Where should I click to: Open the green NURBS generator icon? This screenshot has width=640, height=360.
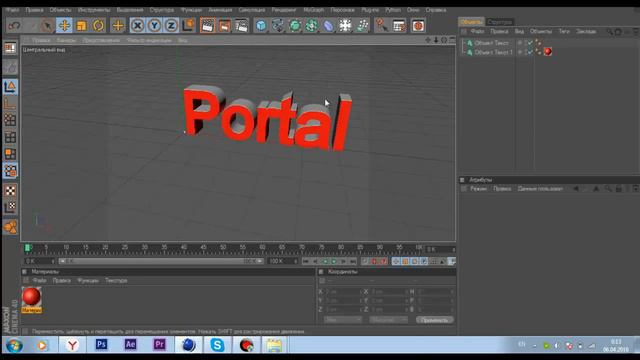click(x=295, y=26)
